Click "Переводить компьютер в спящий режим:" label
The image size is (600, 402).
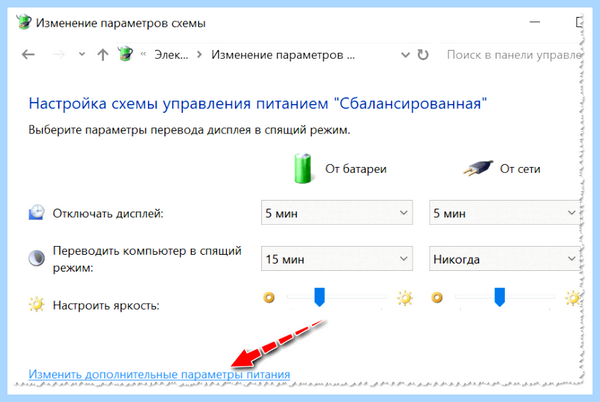(147, 259)
